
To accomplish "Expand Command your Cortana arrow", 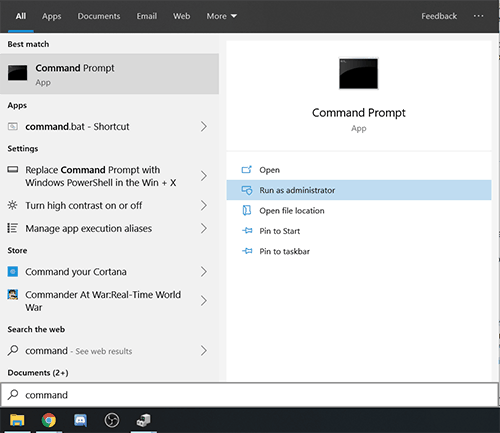I will pos(204,272).
